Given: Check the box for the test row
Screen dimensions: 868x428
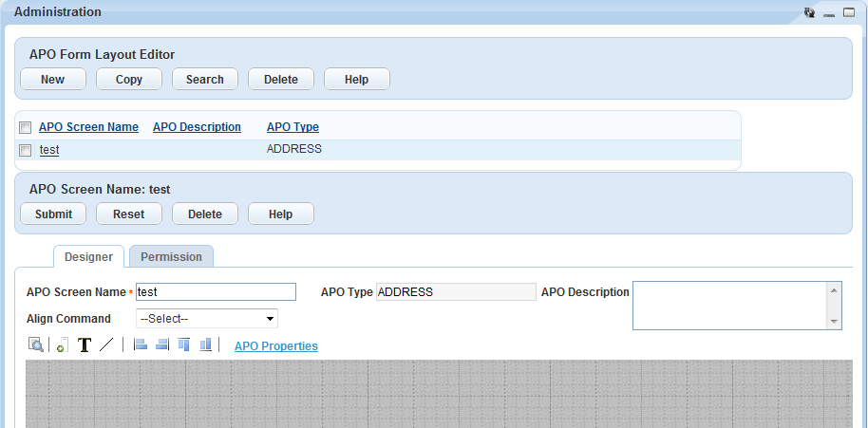Looking at the screenshot, I should coord(26,150).
